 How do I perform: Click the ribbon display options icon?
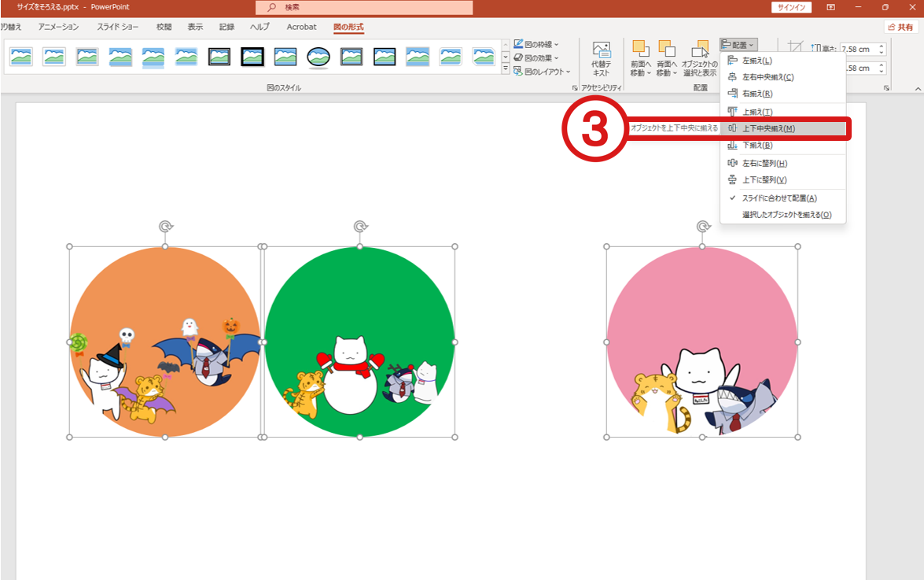pos(830,7)
